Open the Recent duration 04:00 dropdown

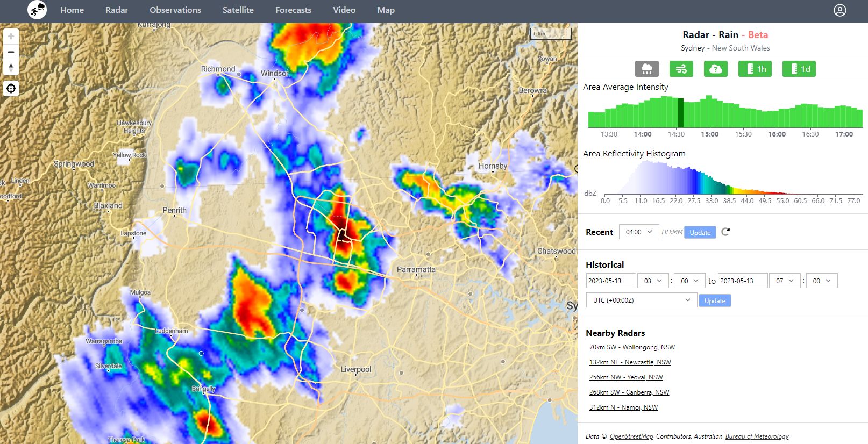638,232
